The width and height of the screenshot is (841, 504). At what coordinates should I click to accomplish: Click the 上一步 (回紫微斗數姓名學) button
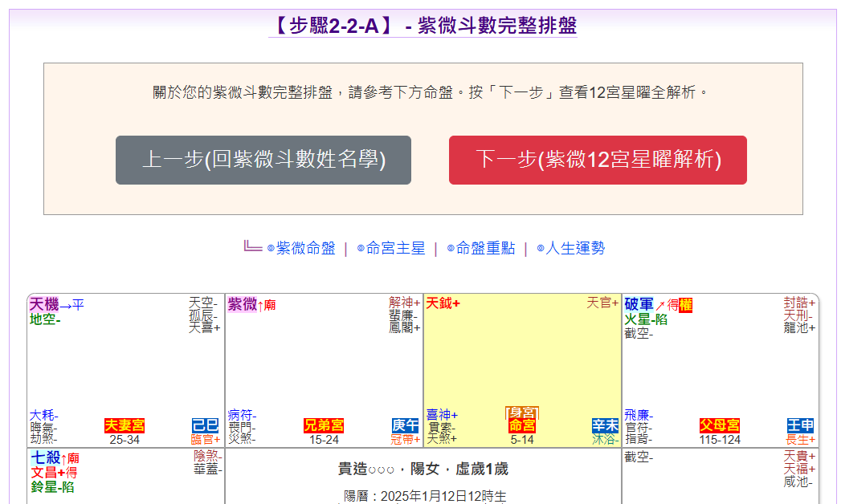(263, 160)
